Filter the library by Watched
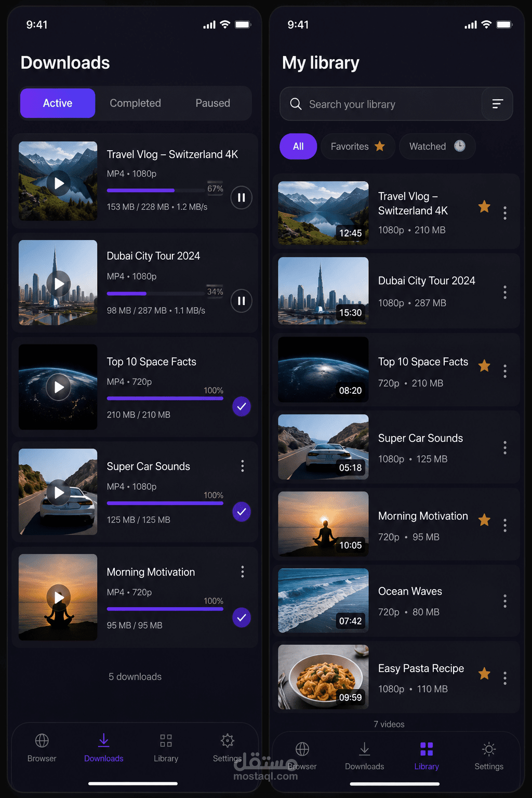Image resolution: width=532 pixels, height=798 pixels. (437, 147)
